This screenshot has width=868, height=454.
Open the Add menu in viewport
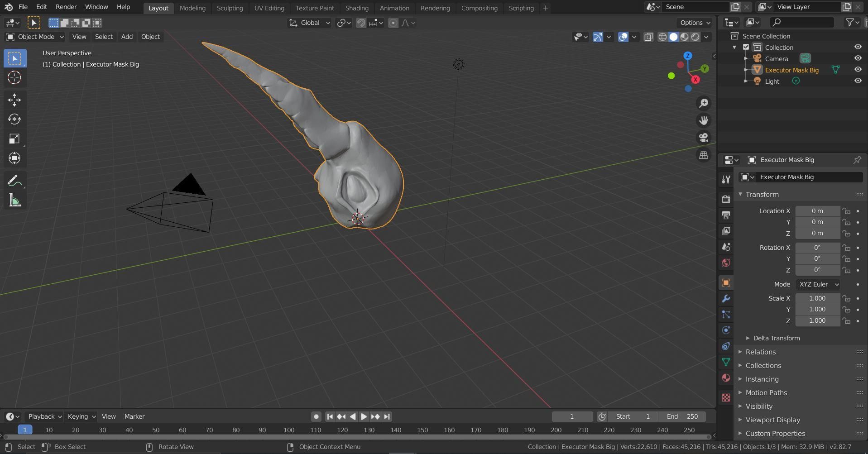[x=127, y=37]
